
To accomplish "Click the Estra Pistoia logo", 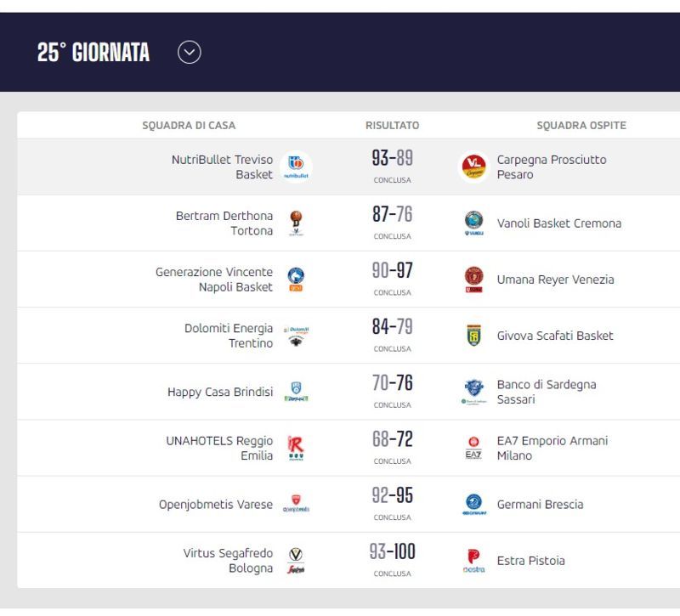I will coord(473,561).
